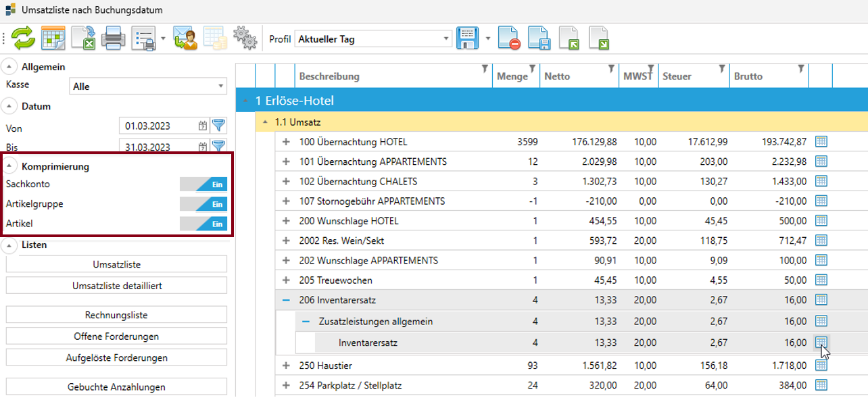Toggle the Artikelgruppe compression switch
The width and height of the screenshot is (868, 400).
[203, 204]
